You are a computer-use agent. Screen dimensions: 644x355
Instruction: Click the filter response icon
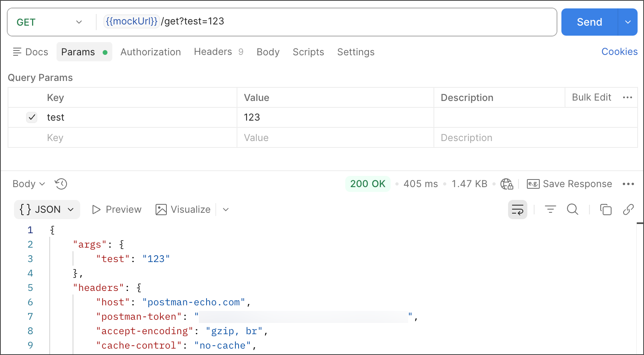(x=550, y=210)
